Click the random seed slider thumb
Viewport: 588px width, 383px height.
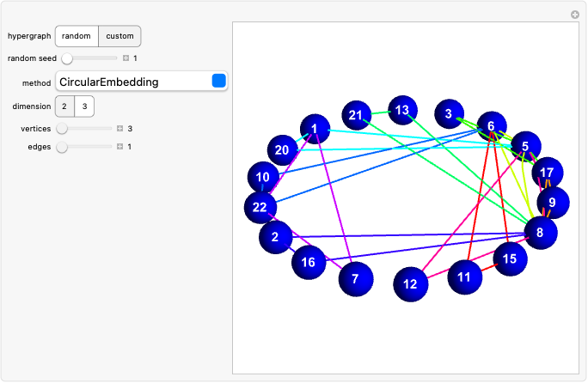[67, 58]
